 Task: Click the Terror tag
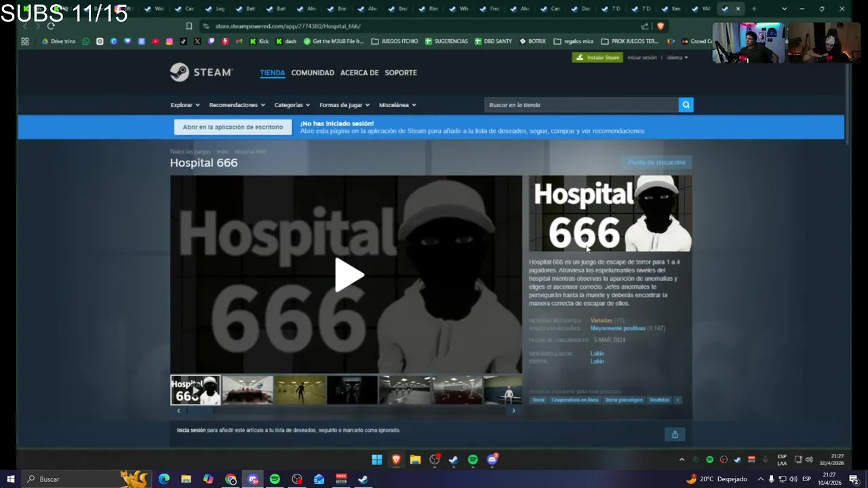pos(538,400)
